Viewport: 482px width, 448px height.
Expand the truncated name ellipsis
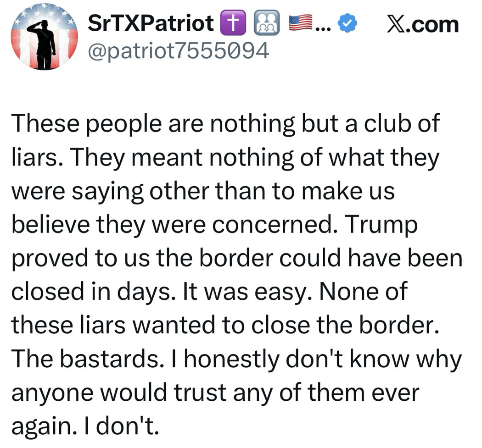[x=323, y=25]
